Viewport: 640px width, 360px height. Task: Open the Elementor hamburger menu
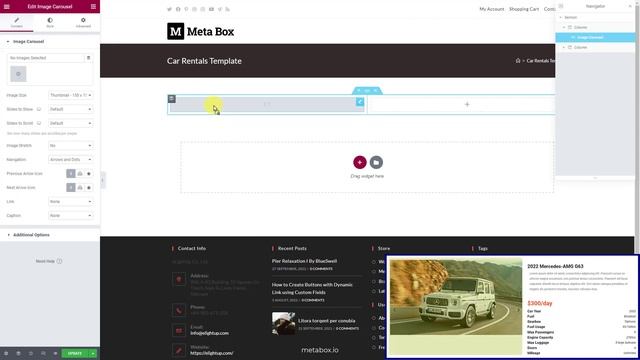point(7,7)
